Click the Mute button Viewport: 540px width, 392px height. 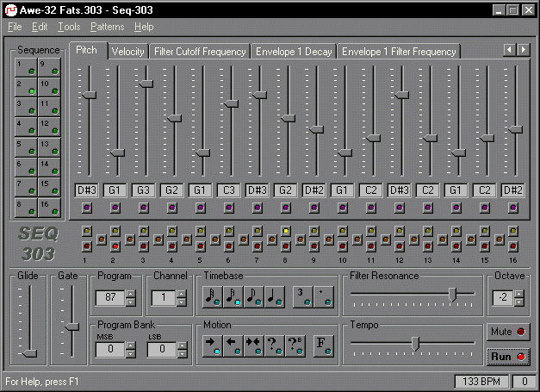coord(508,332)
